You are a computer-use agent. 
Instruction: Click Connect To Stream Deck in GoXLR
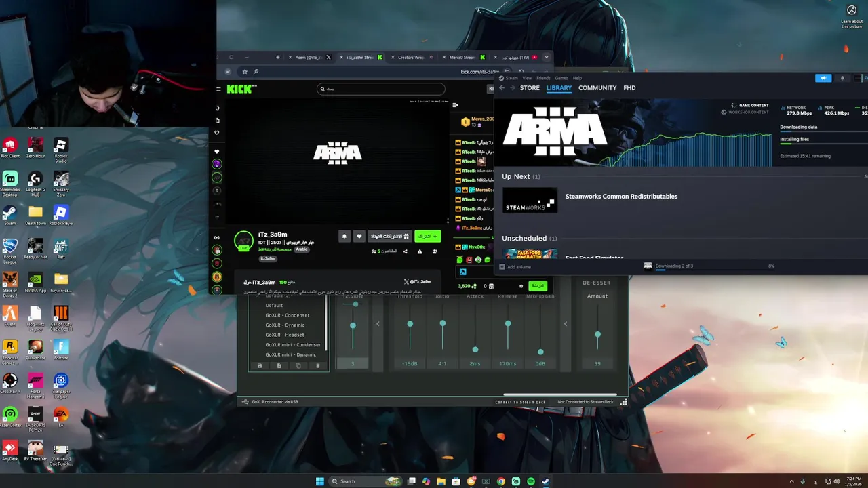click(x=520, y=402)
